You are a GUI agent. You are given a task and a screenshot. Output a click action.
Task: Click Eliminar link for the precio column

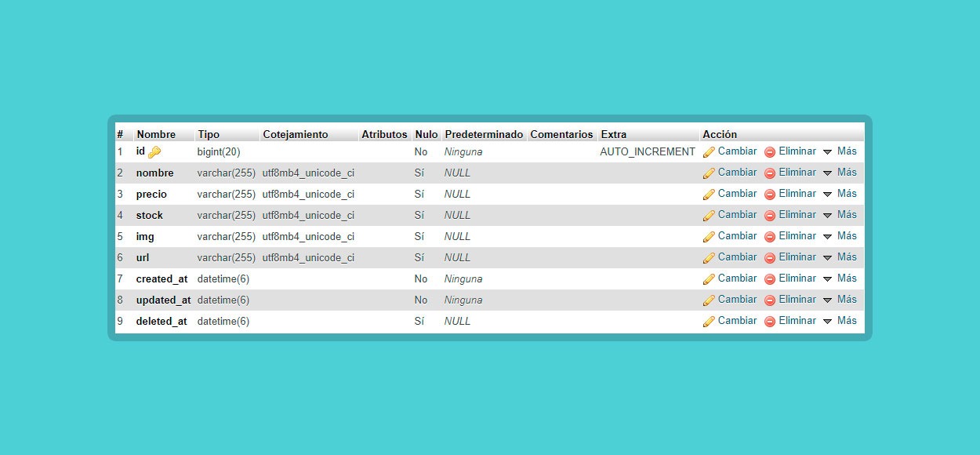tap(797, 194)
